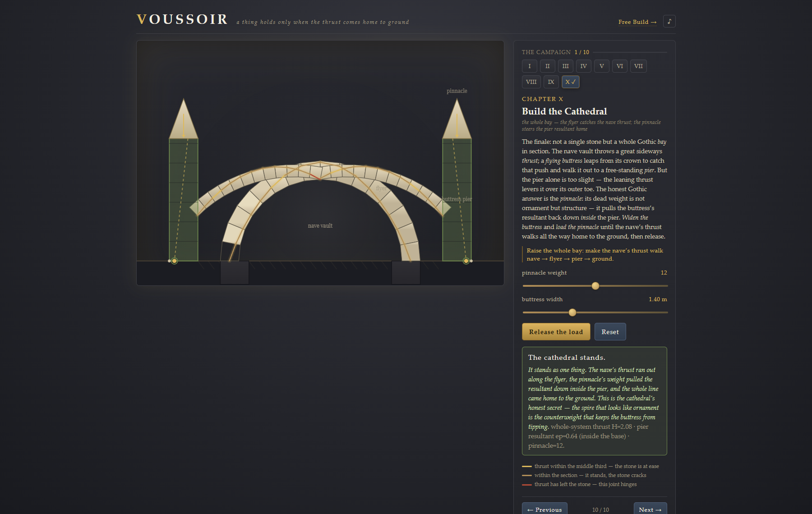Click the 'Raise the whole bay' objective text
The image size is (812, 514).
click(595, 254)
